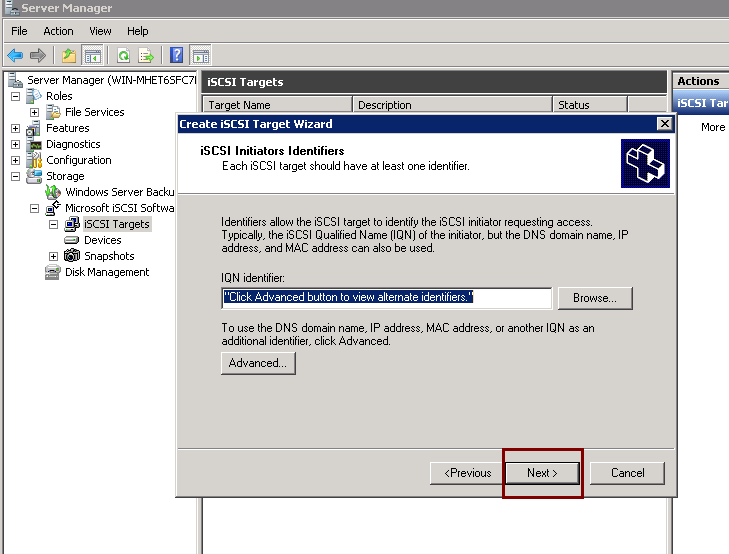This screenshot has width=729, height=554.
Task: Click the Forward arrow toolbar icon
Action: tap(38, 56)
